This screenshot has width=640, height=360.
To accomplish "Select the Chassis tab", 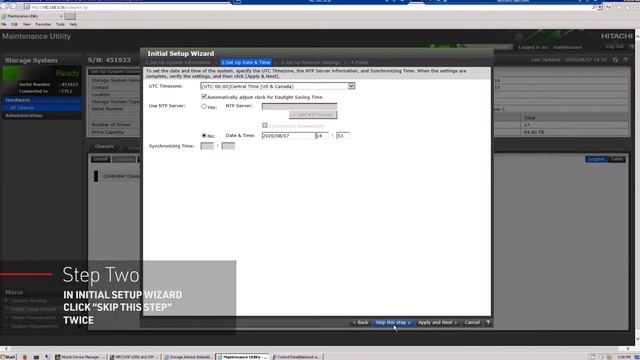I will (x=104, y=147).
